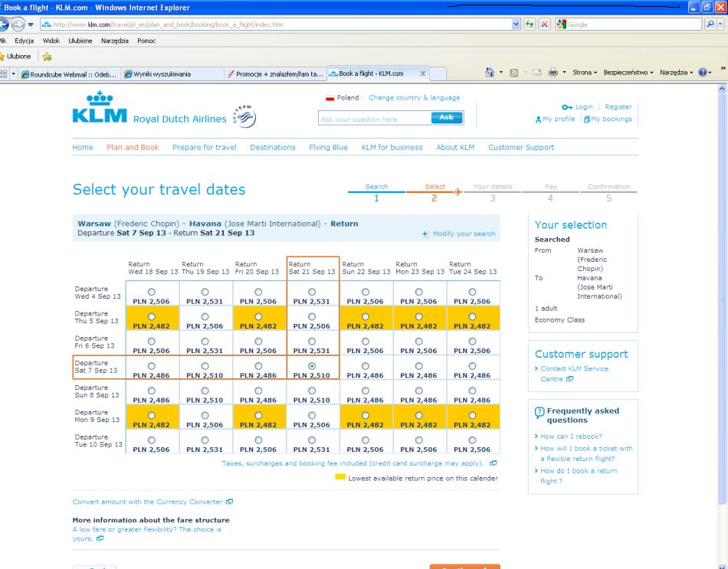Click the blue Help question mark icon

tap(703, 73)
